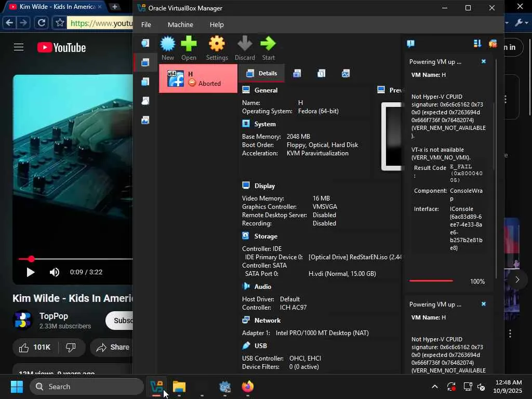
Task: Play the YouTube video
Action: coord(30,272)
